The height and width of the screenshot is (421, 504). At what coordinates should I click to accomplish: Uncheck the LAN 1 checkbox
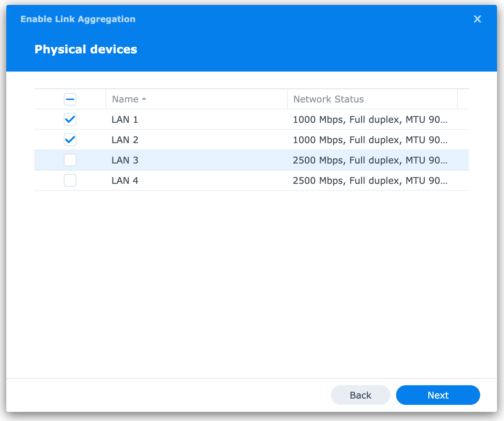coord(70,120)
